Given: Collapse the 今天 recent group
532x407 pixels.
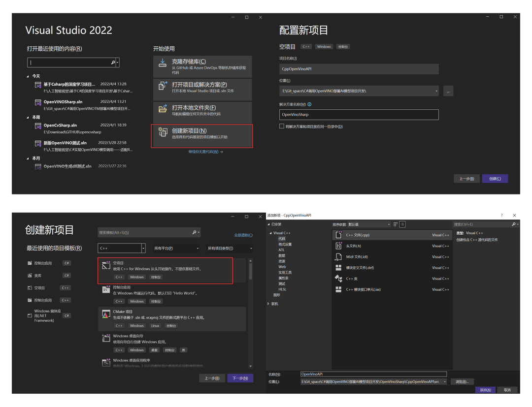Looking at the screenshot, I should 28,76.
